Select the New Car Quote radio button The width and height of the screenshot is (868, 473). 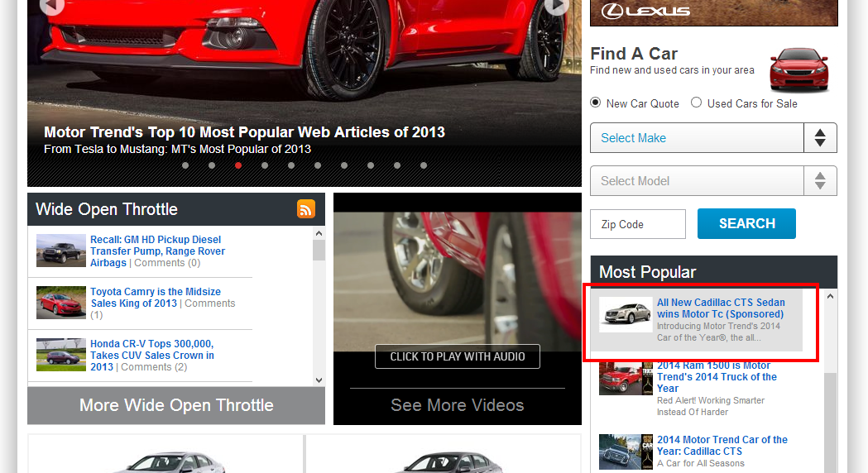click(595, 103)
